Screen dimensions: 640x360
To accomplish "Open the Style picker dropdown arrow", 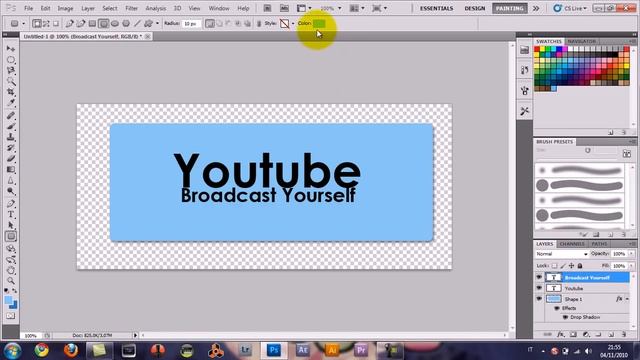I will 293,24.
